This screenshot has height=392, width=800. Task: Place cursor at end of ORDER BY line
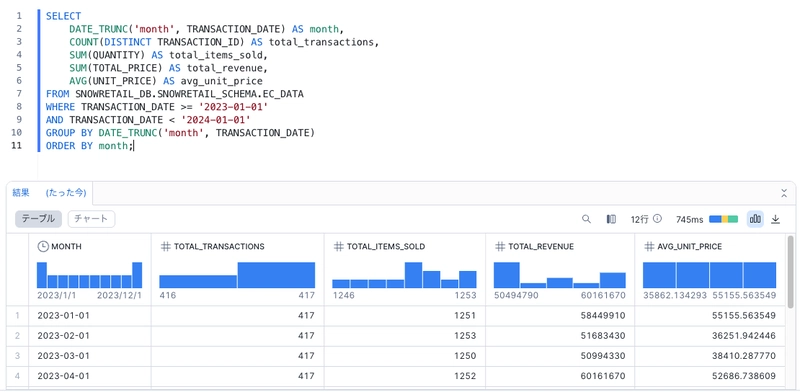pyautogui.click(x=133, y=146)
